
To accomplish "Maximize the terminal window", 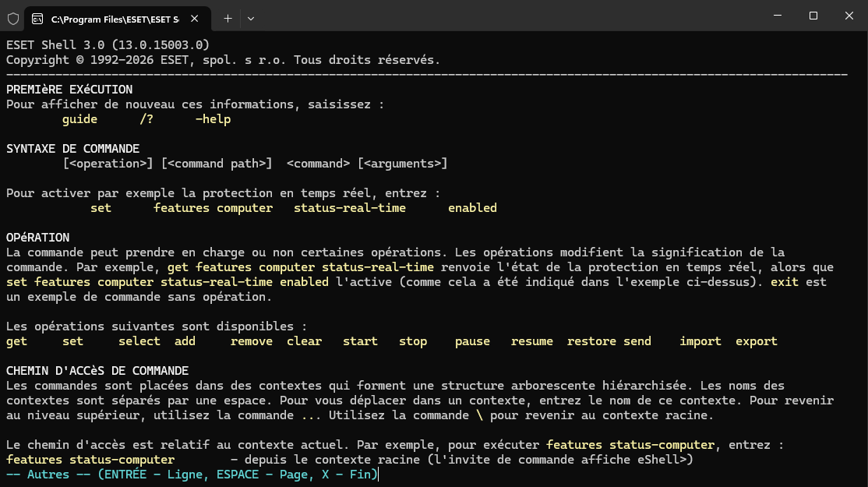I will coord(813,16).
